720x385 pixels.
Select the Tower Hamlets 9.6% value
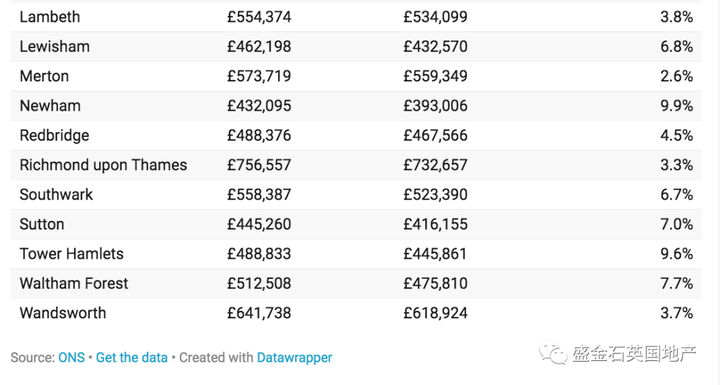click(x=676, y=254)
